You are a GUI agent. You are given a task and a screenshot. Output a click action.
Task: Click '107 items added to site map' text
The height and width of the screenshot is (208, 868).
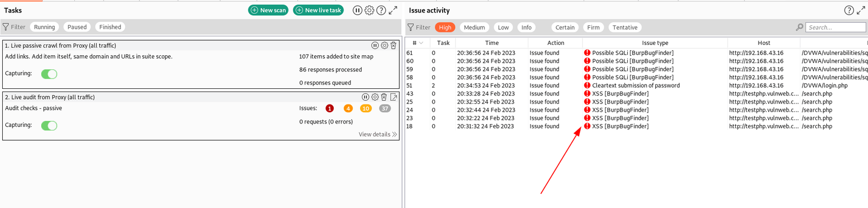point(336,56)
